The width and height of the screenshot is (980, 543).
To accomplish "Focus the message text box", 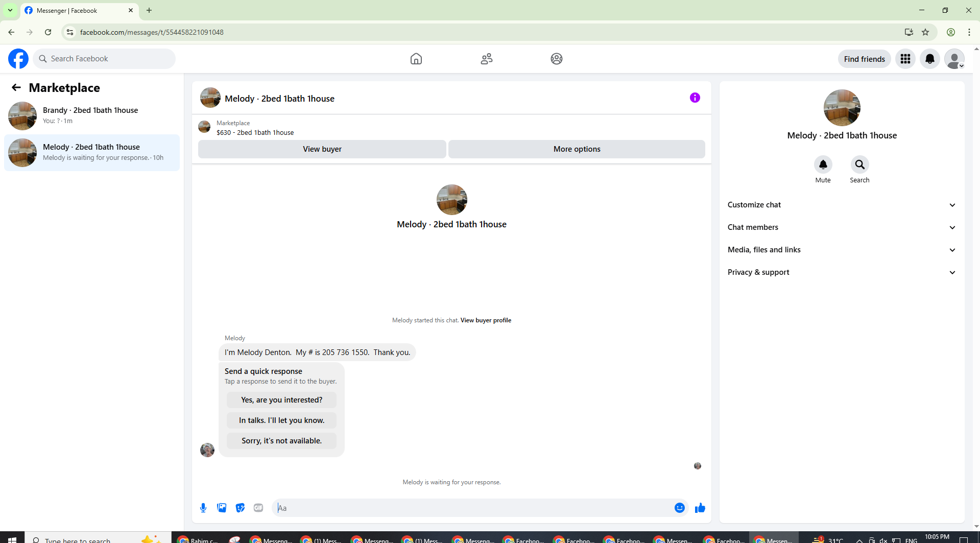I will click(472, 508).
